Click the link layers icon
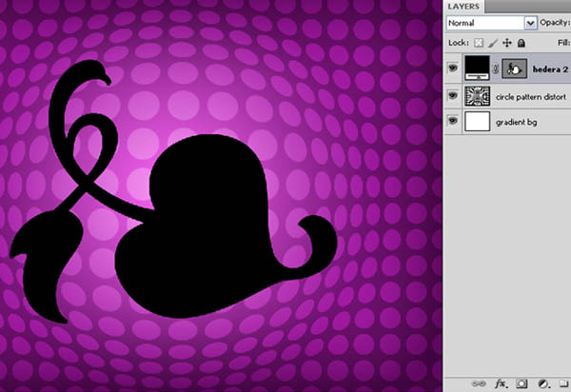 (478, 383)
